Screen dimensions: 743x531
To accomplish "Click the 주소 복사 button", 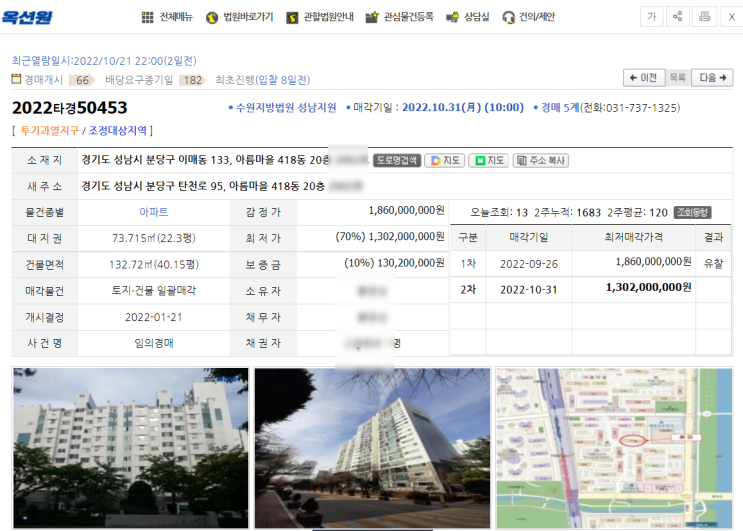I will [x=541, y=161].
